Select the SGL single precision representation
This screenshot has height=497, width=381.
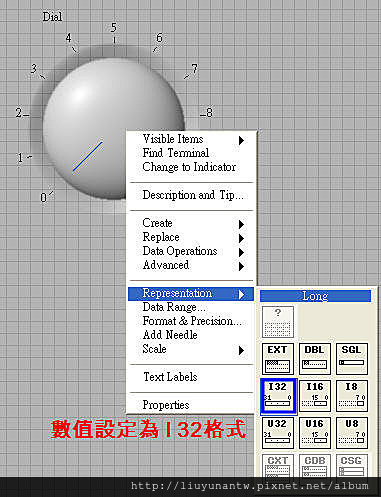[x=352, y=359]
